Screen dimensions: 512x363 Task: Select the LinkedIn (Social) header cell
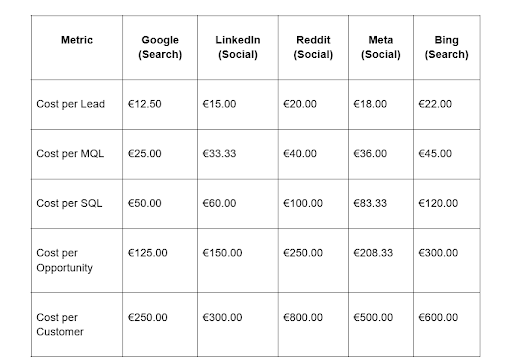238,47
